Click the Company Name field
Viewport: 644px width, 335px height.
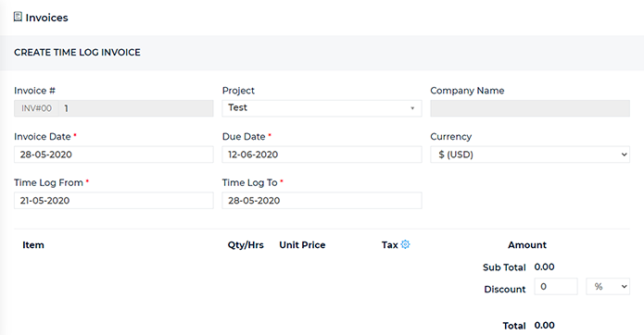(530, 108)
